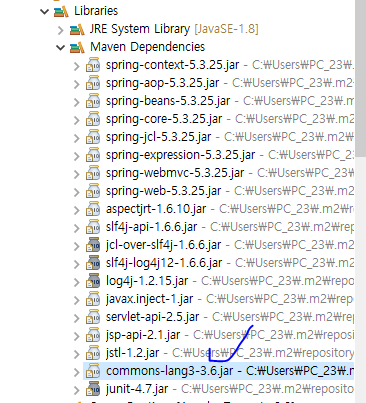The image size is (366, 403).
Task: Click the Libraries books icon
Action: (61, 11)
